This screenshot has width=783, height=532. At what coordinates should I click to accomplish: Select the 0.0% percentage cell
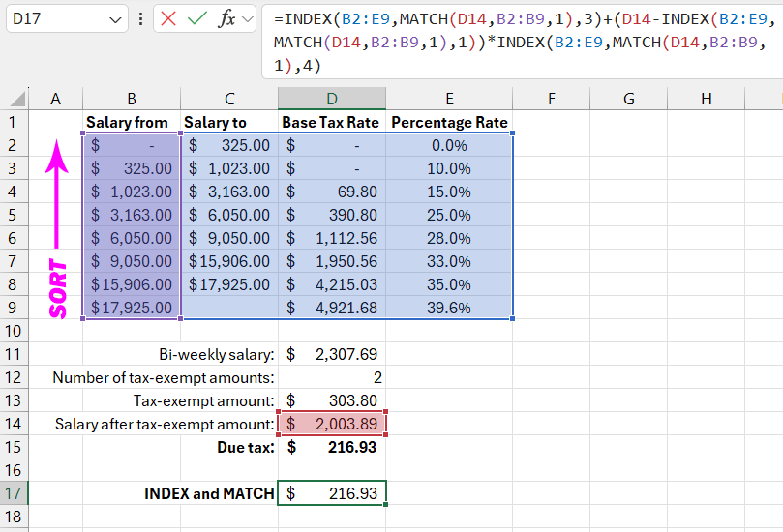pyautogui.click(x=449, y=145)
